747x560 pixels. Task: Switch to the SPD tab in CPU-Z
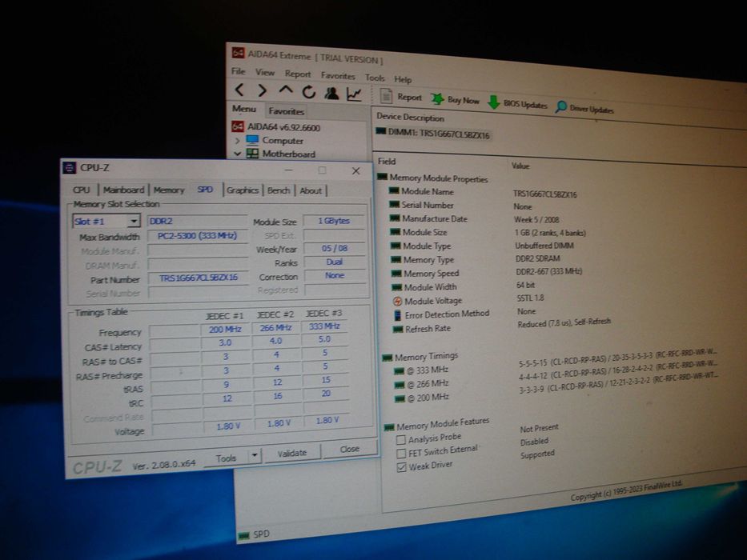pyautogui.click(x=205, y=189)
